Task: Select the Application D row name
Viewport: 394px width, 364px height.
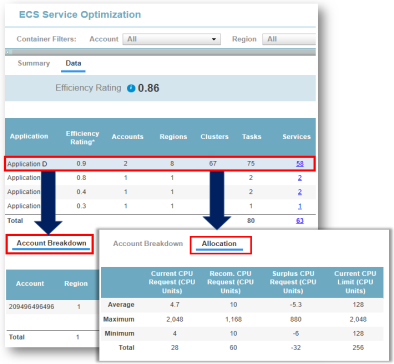Action: [x=27, y=164]
